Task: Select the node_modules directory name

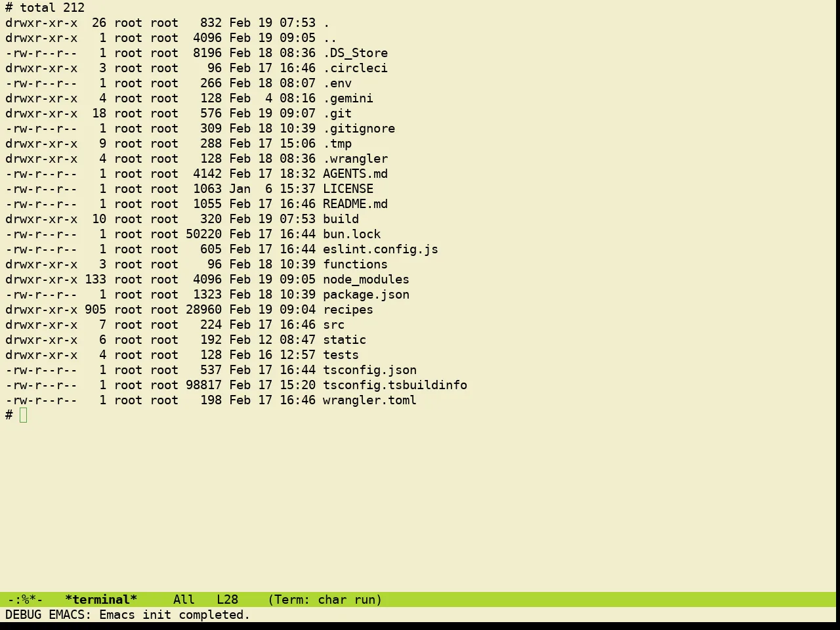Action: [366, 280]
